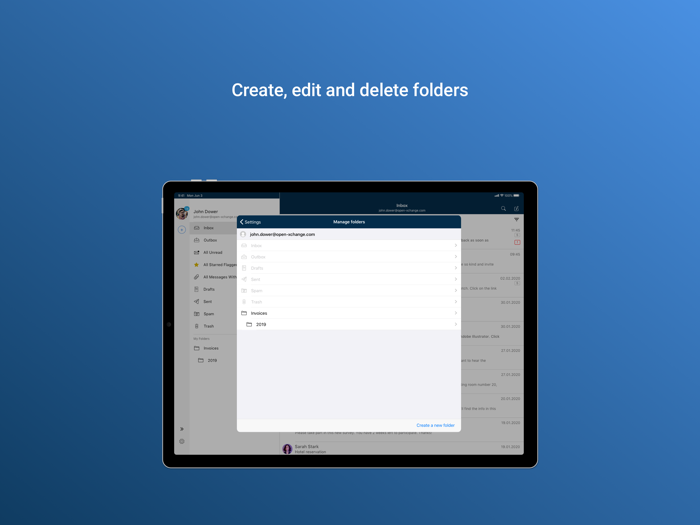700x525 pixels.
Task: Open the message filter funnel icon
Action: click(517, 220)
